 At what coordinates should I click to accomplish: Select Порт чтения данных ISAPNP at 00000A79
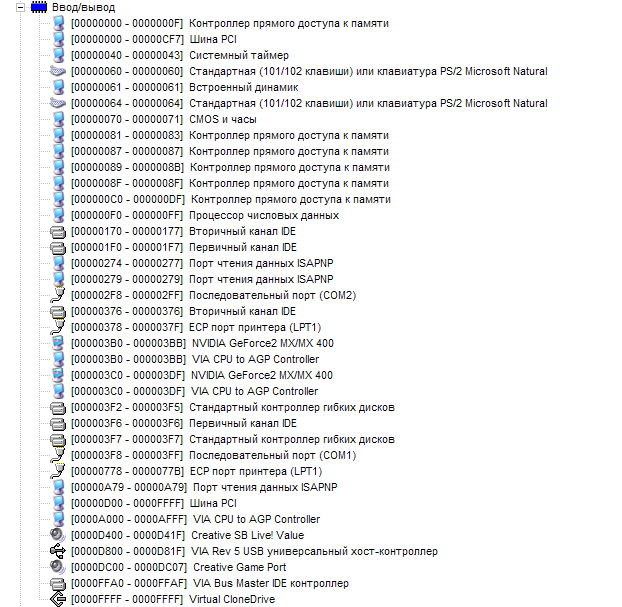204,487
